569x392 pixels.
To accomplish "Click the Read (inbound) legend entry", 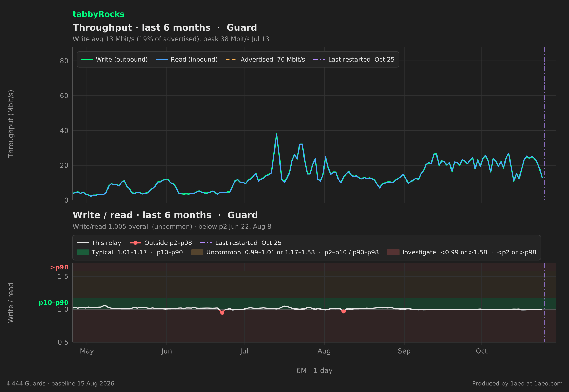I will [187, 60].
